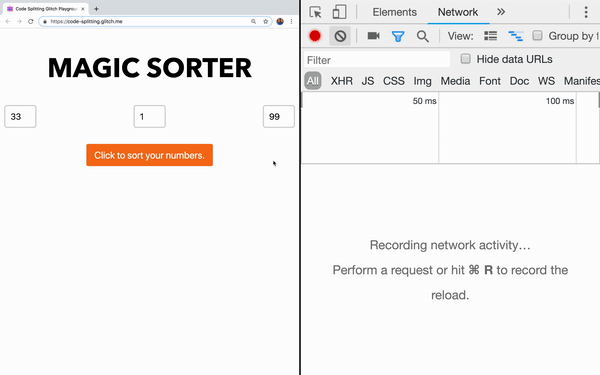Open the DevTools three-dot menu

(x=586, y=12)
